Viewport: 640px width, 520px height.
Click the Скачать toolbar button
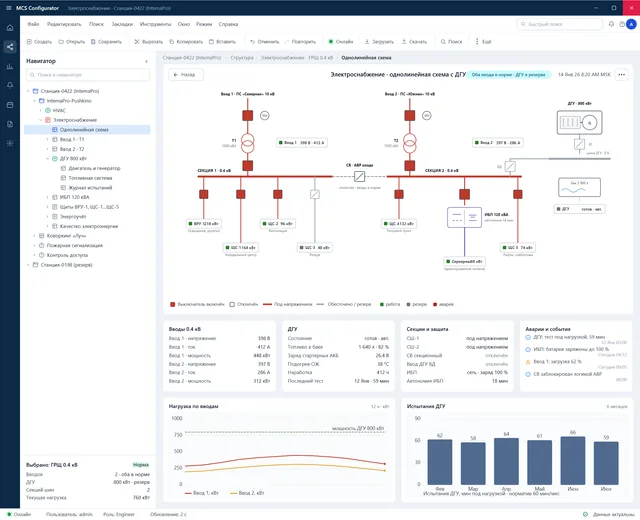pos(414,42)
